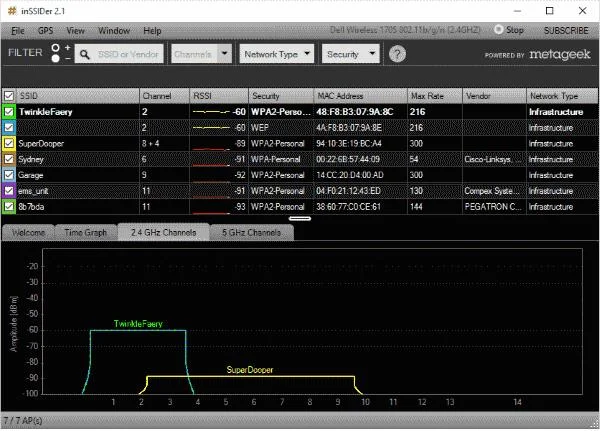The image size is (600, 431).
Task: Click MAC address 94:10:3E:19:BC:A4
Action: (349, 144)
